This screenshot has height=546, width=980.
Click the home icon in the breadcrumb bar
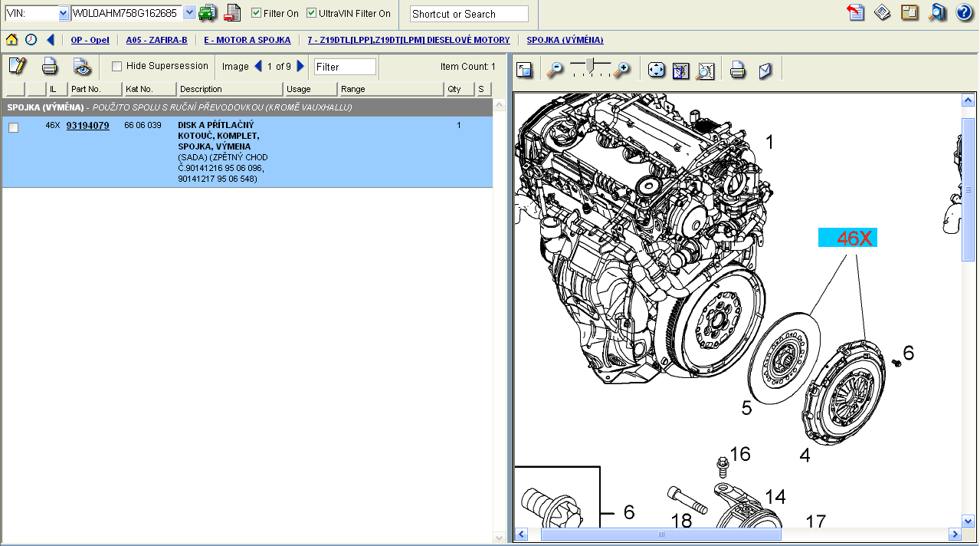coord(11,40)
